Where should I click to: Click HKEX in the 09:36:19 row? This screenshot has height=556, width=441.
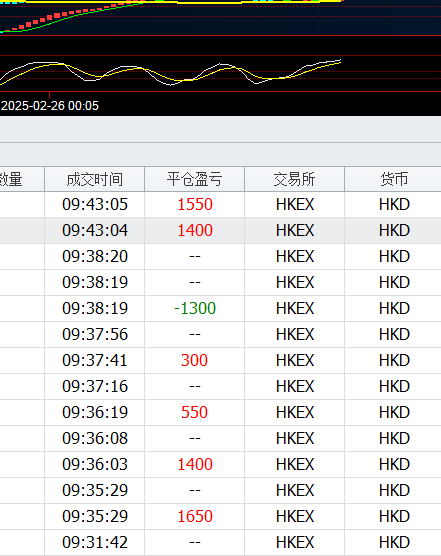point(295,412)
